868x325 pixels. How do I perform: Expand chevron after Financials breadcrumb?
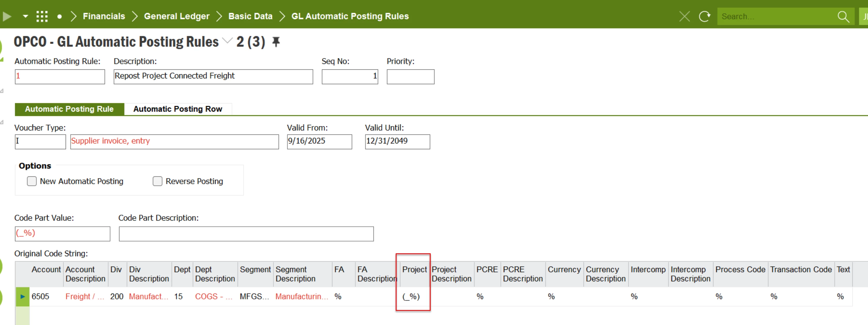coord(134,16)
